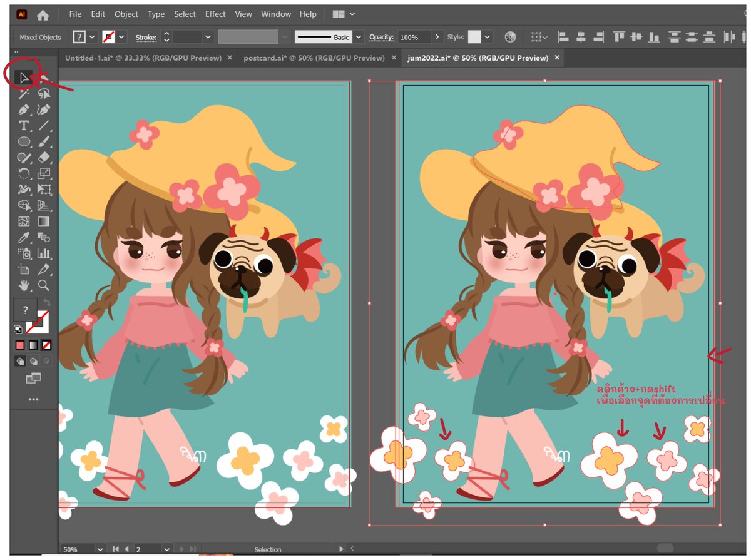Toggle Color fill mode button
This screenshot has height=560, width=751.
20,345
